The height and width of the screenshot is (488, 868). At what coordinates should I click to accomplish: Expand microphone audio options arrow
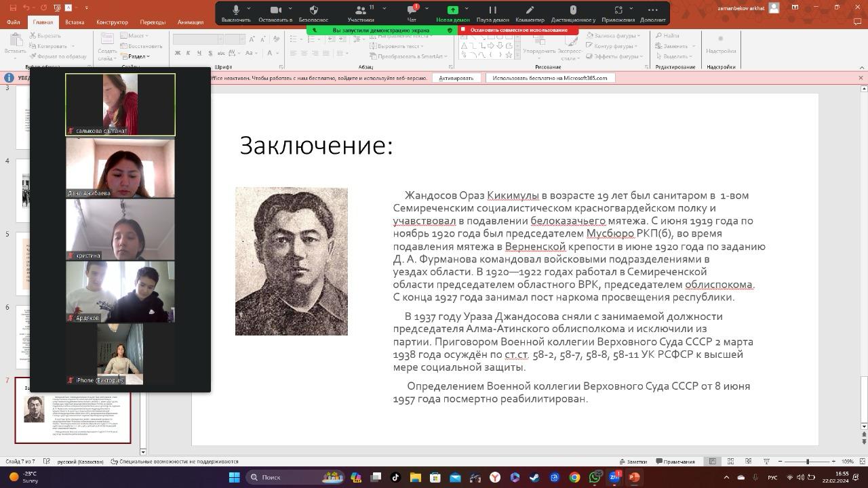pos(249,9)
